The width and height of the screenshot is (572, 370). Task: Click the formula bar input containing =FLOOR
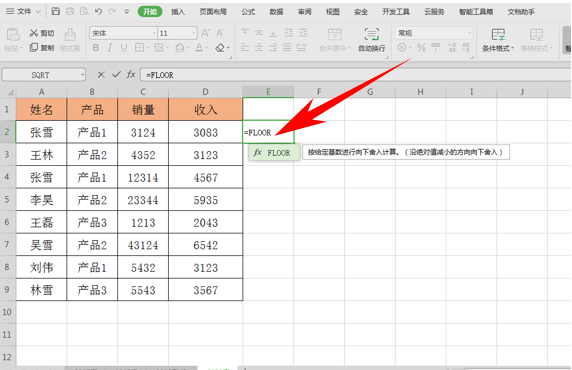(x=356, y=75)
